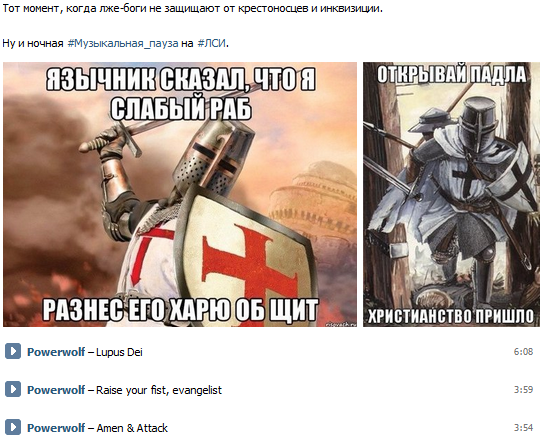Click the post text about крестоносцев и инквизиции

[193, 9]
